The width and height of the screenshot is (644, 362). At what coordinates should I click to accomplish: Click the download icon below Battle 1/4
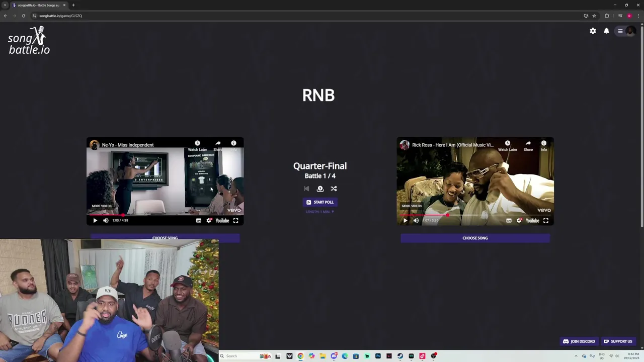320,189
